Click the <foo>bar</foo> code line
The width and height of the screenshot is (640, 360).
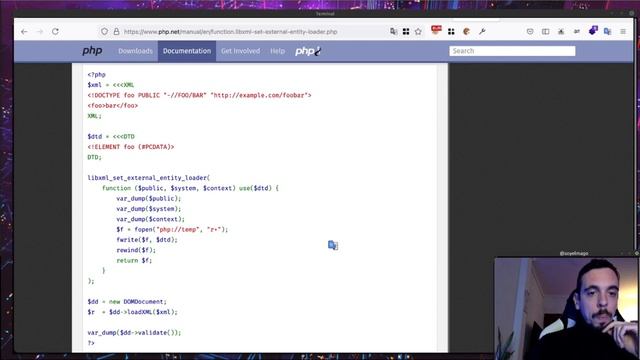[x=113, y=106]
